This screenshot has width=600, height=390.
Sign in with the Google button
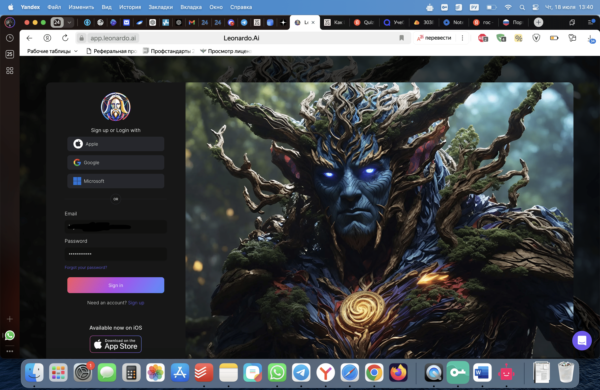click(116, 163)
